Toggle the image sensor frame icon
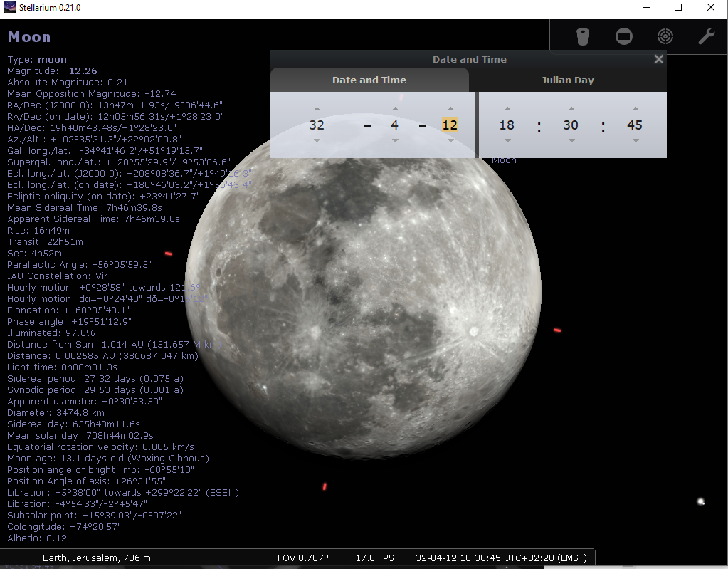The image size is (728, 569). click(624, 36)
